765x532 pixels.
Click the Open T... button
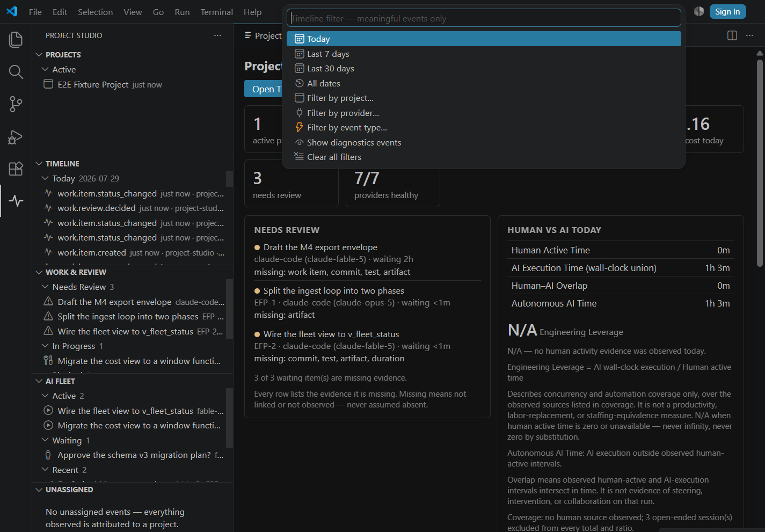click(x=263, y=89)
